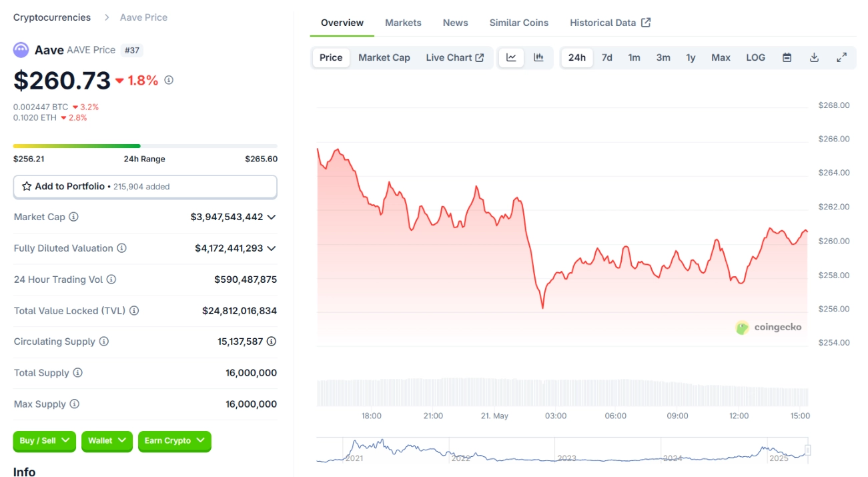Select the 7d time range
The image size is (868, 477).
click(x=607, y=57)
